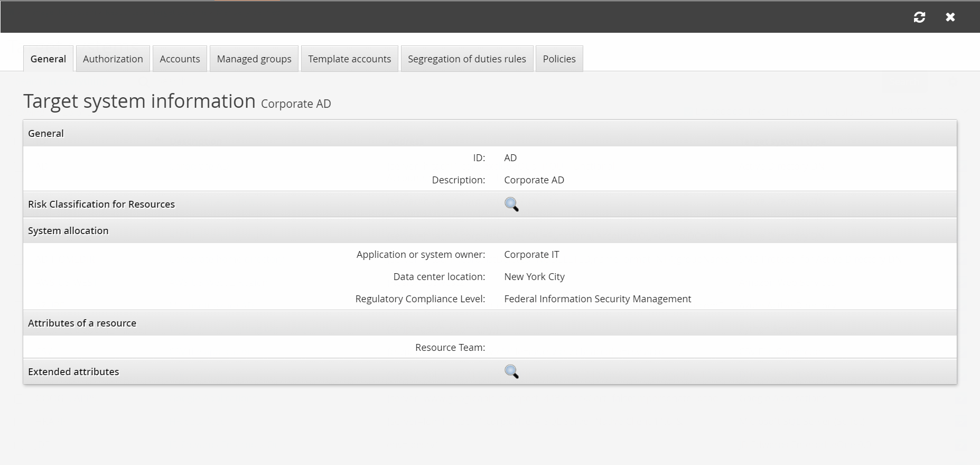Image resolution: width=980 pixels, height=465 pixels.
Task: Click the New York City location value
Action: coord(534,277)
